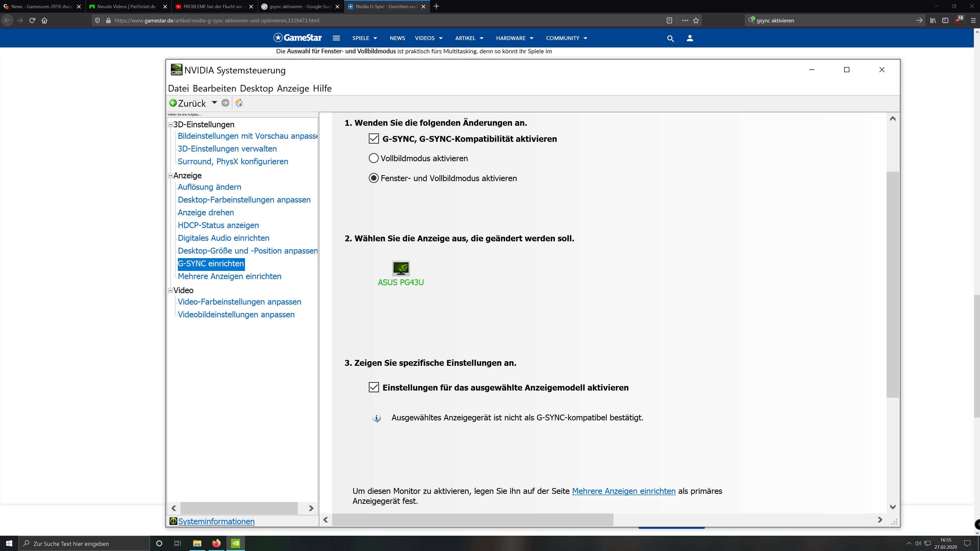The width and height of the screenshot is (980, 551).
Task: Toggle Einstellungen für ausgewählte Anzeigemodell checkbox
Action: (x=374, y=387)
